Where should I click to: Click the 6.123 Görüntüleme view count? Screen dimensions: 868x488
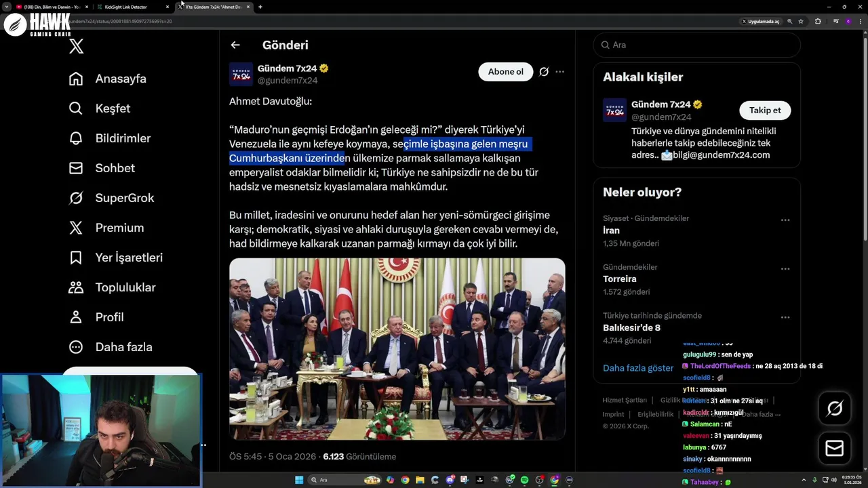point(359,457)
